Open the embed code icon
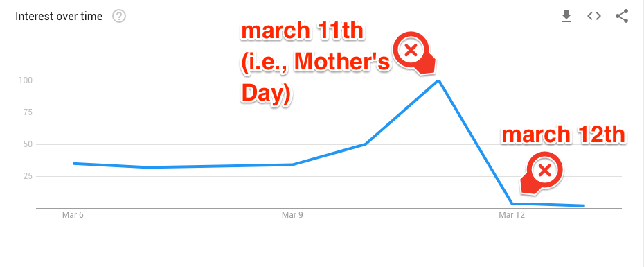This screenshot has width=644, height=267. point(594,17)
